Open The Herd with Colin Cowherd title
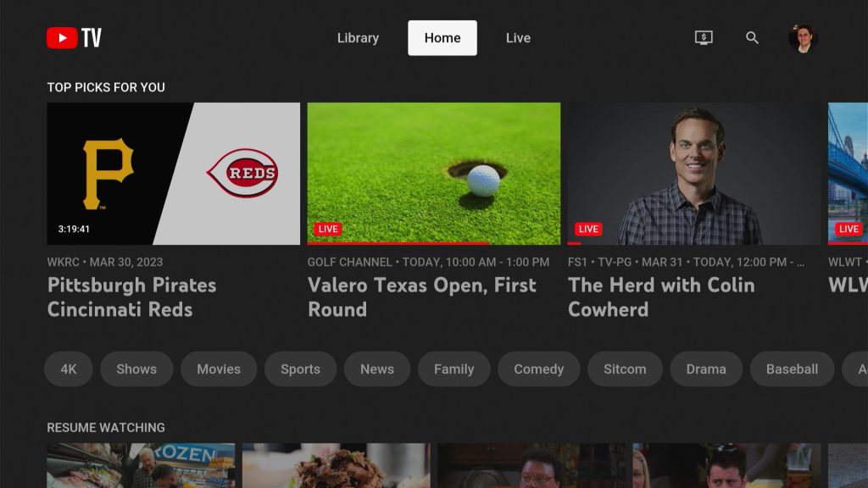This screenshot has height=488, width=868. click(x=661, y=297)
